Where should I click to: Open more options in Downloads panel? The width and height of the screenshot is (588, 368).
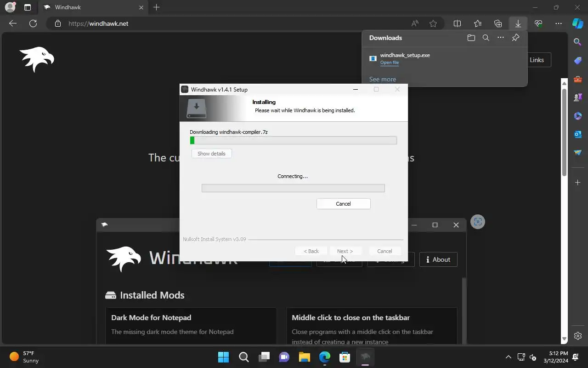pos(501,38)
